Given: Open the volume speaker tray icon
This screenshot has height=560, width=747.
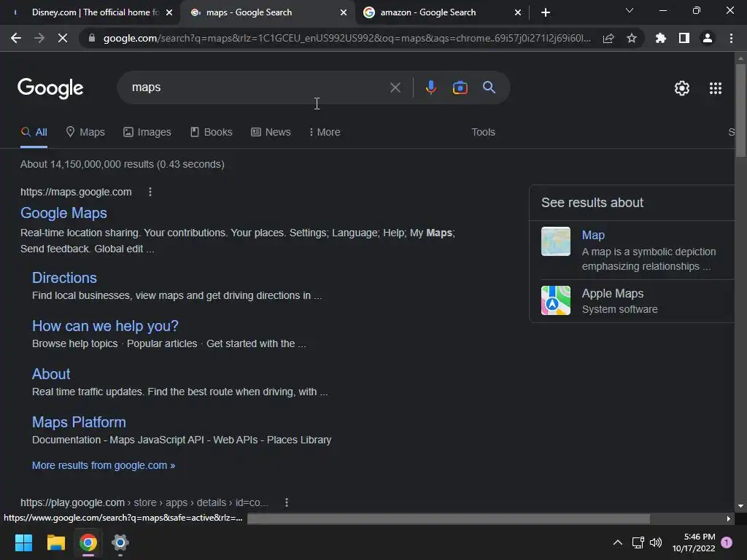Looking at the screenshot, I should click(656, 542).
